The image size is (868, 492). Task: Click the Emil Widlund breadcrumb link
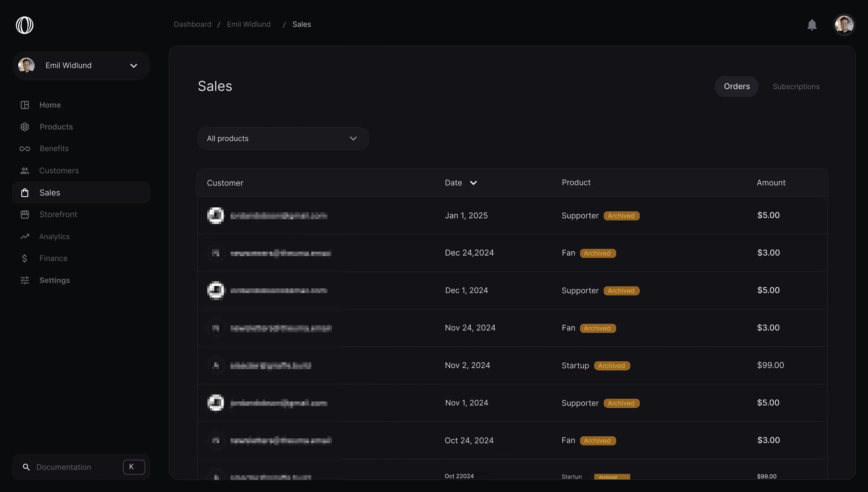(x=248, y=24)
